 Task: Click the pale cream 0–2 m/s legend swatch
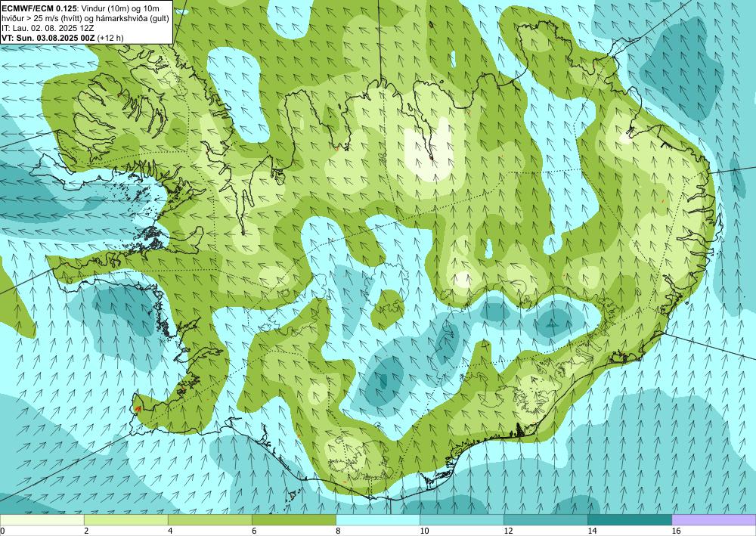point(42,519)
